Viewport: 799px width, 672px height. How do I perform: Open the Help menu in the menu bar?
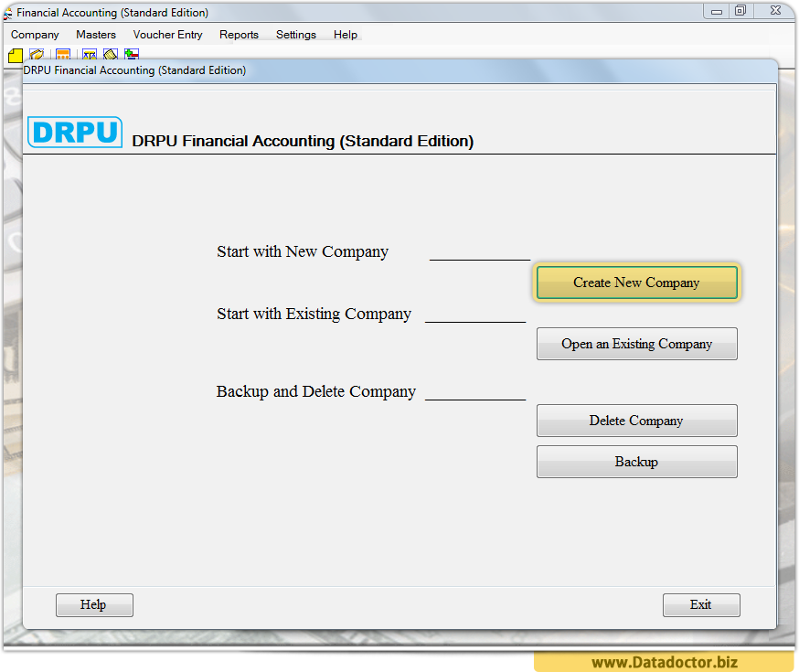(346, 35)
